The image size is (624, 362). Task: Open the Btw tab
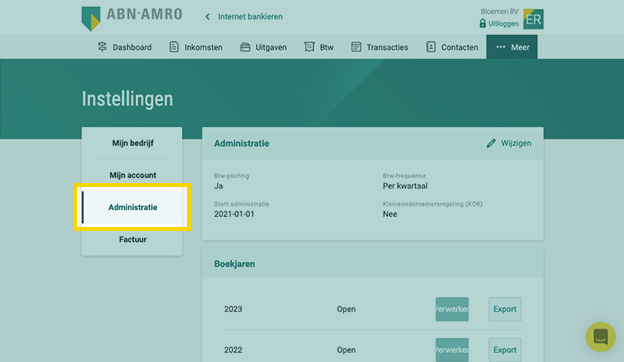point(319,47)
